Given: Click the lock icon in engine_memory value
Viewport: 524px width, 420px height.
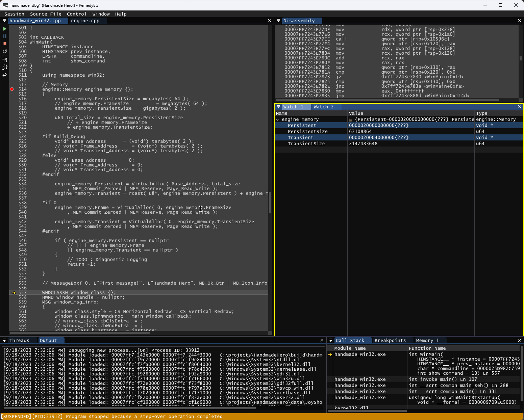Looking at the screenshot, I should [350, 120].
